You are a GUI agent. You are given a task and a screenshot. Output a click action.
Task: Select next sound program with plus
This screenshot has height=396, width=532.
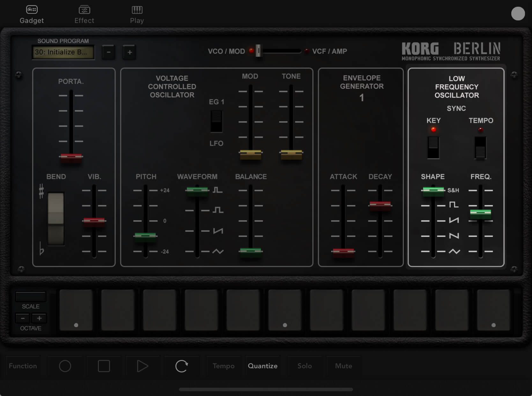[129, 52]
